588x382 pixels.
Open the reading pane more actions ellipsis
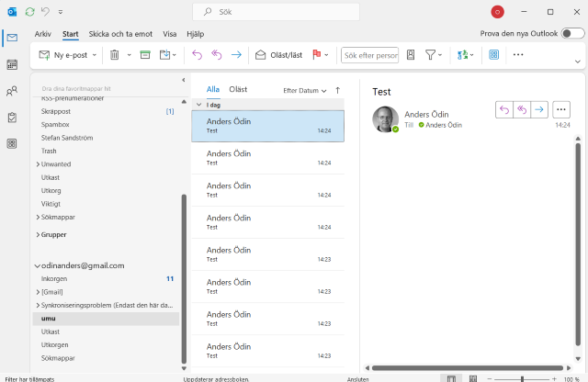[x=561, y=110]
